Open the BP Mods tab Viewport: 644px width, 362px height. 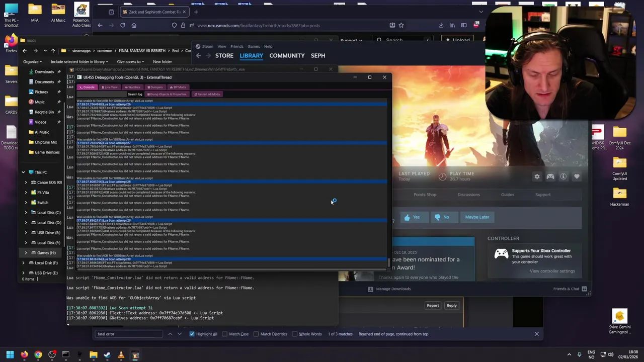tap(178, 87)
